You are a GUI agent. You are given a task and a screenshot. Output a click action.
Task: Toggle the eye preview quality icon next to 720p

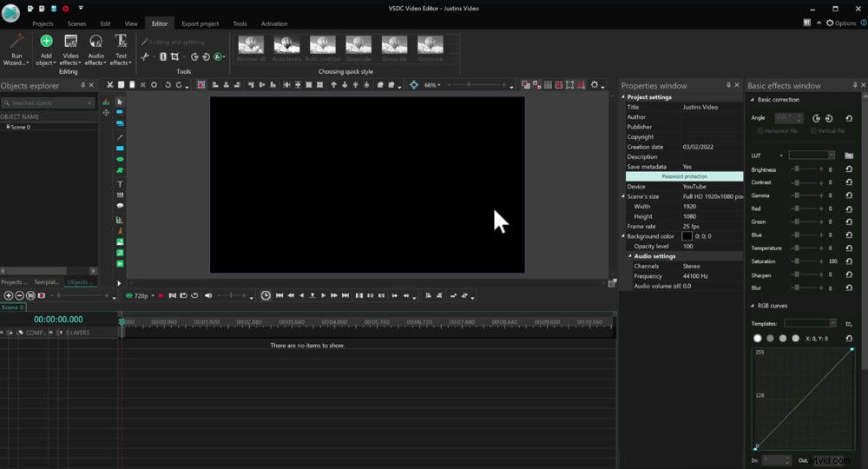pyautogui.click(x=129, y=295)
